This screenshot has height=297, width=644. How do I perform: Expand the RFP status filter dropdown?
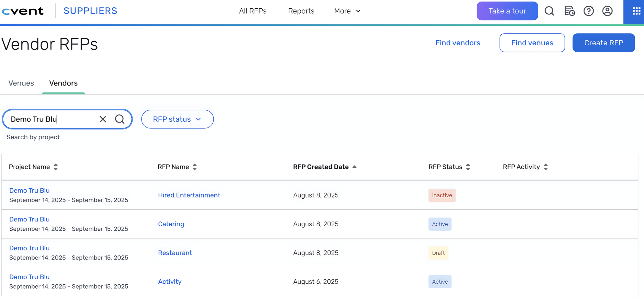pos(177,119)
